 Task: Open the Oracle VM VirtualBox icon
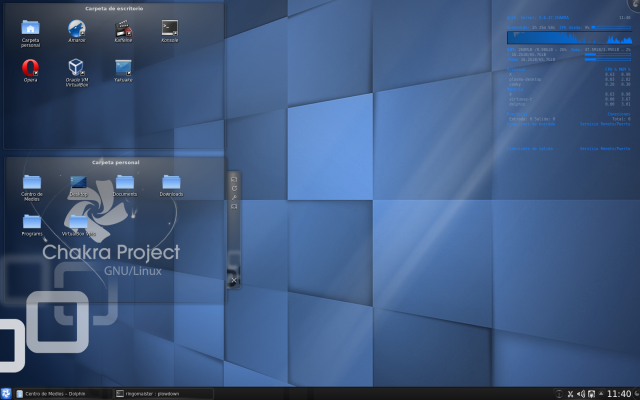tap(76, 67)
